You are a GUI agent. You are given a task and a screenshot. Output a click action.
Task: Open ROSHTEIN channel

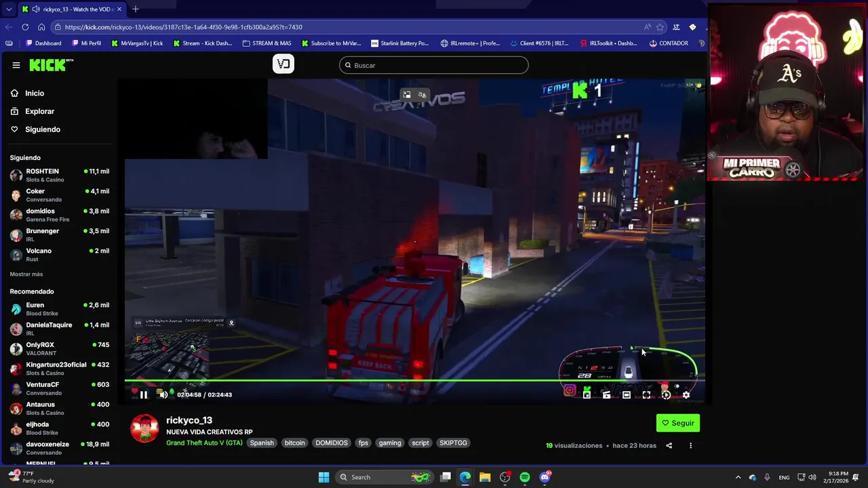click(59, 175)
